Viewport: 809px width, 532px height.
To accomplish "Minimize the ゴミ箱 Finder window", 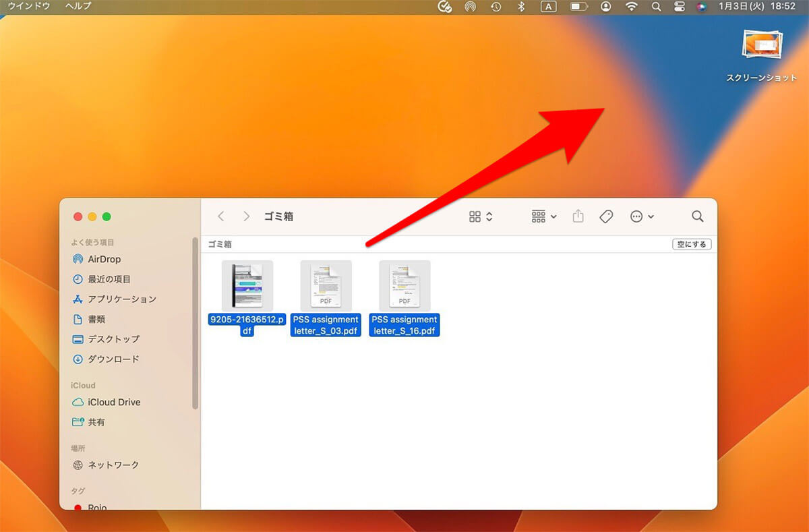I will [92, 216].
